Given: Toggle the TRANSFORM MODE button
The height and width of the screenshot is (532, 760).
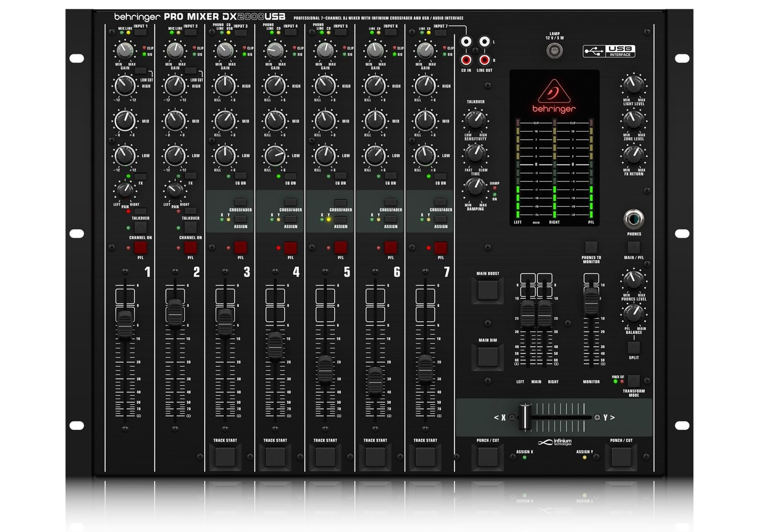Looking at the screenshot, I should point(634,381).
